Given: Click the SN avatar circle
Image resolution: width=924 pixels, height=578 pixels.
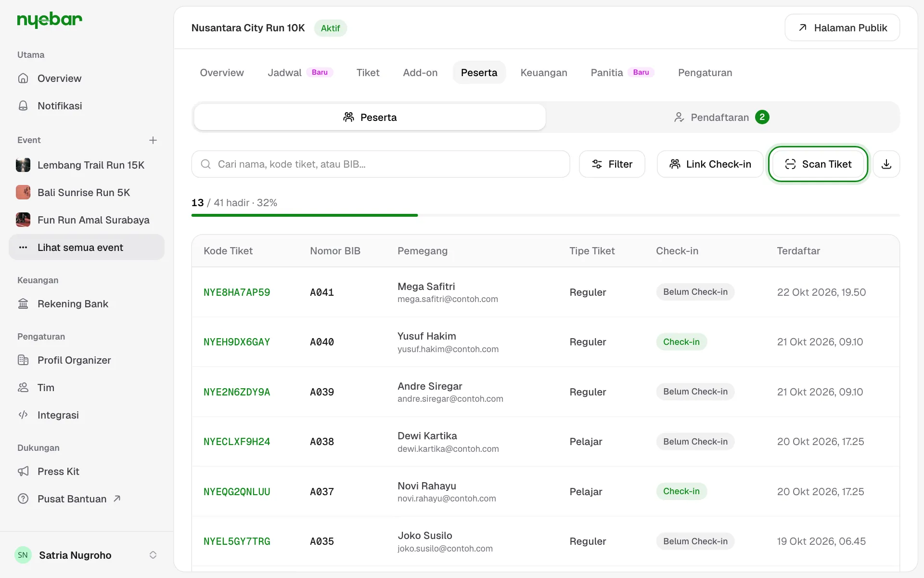Looking at the screenshot, I should pos(23,555).
